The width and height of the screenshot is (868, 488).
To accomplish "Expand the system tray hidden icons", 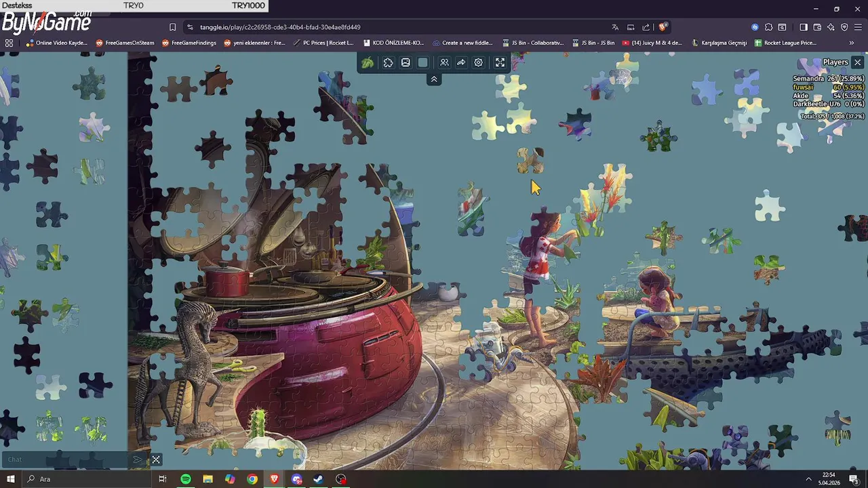I will pyautogui.click(x=808, y=479).
